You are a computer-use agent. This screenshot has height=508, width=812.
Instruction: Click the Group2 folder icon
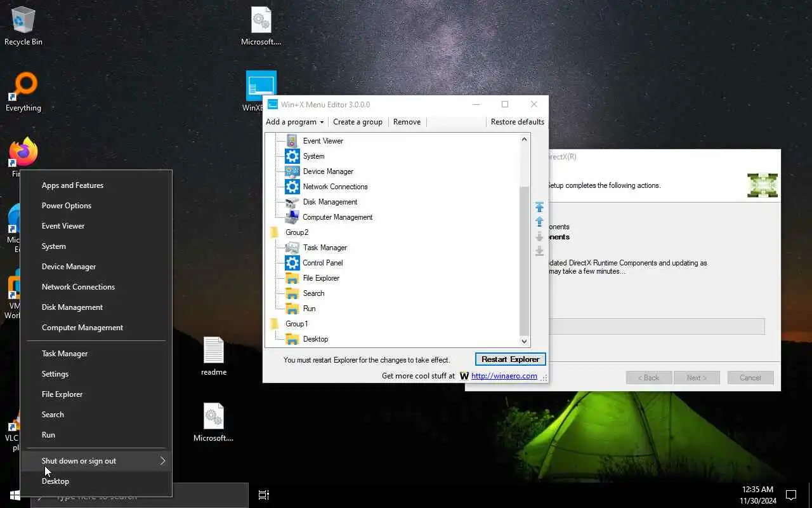coord(275,232)
